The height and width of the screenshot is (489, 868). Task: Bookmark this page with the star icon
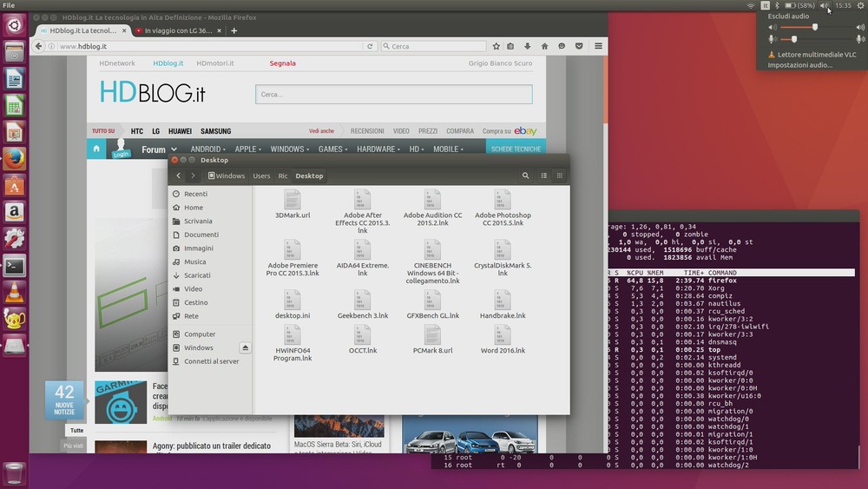496,46
